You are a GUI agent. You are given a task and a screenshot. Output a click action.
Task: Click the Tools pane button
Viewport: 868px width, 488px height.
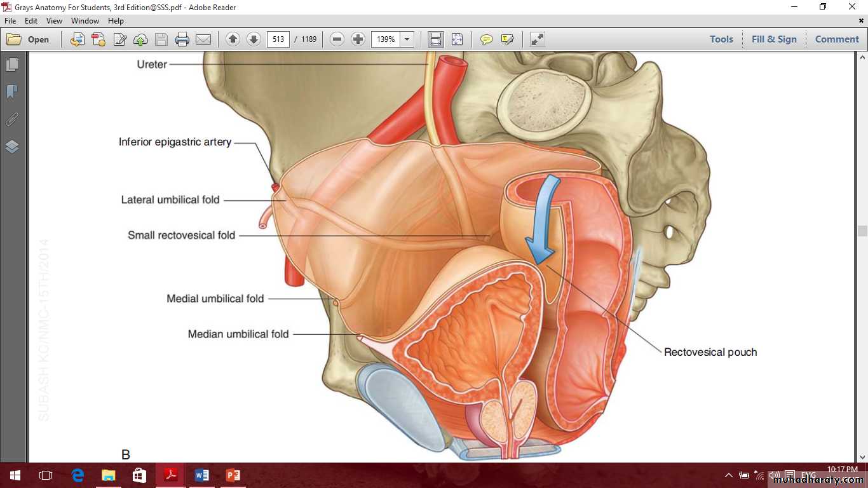pyautogui.click(x=721, y=39)
